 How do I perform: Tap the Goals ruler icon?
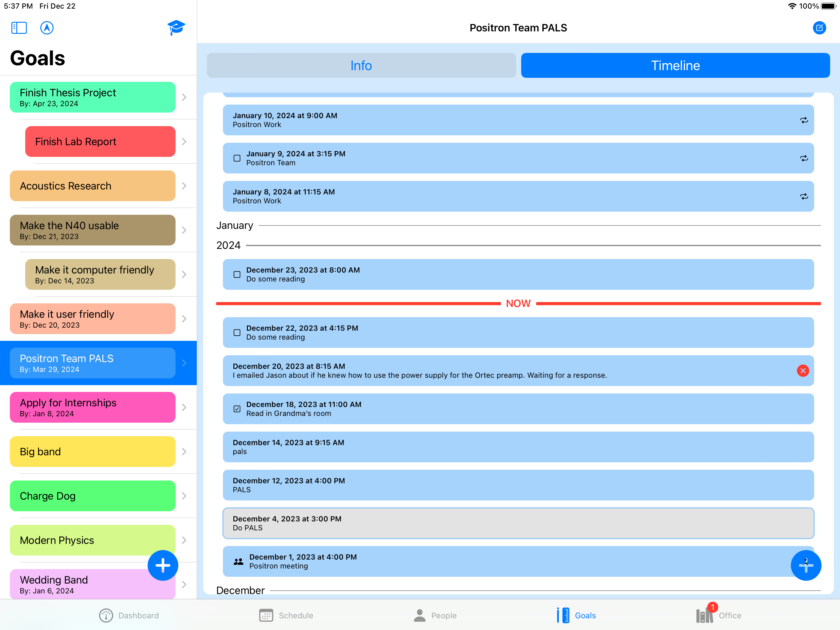[563, 616]
